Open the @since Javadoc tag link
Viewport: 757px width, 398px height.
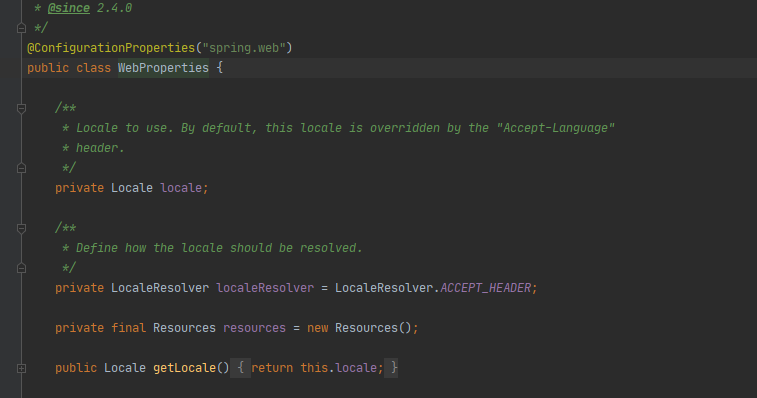[x=69, y=8]
